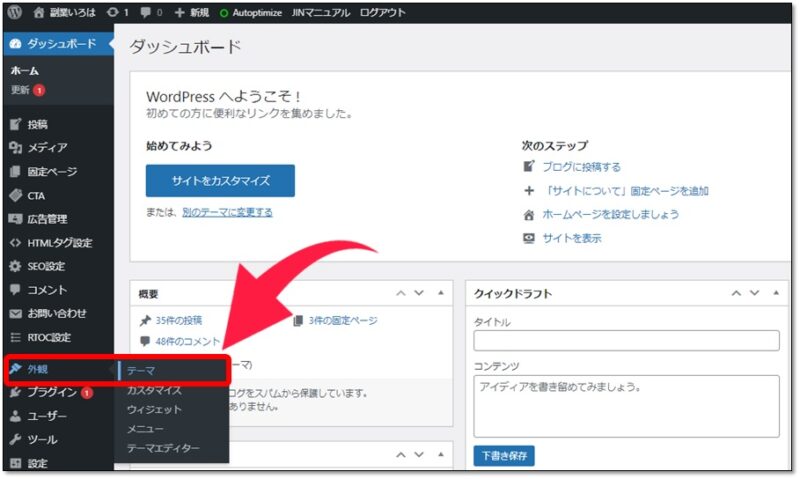This screenshot has height=479, width=800.
Task: Select ウィジェット in the 外観 submenu
Action: click(x=154, y=410)
